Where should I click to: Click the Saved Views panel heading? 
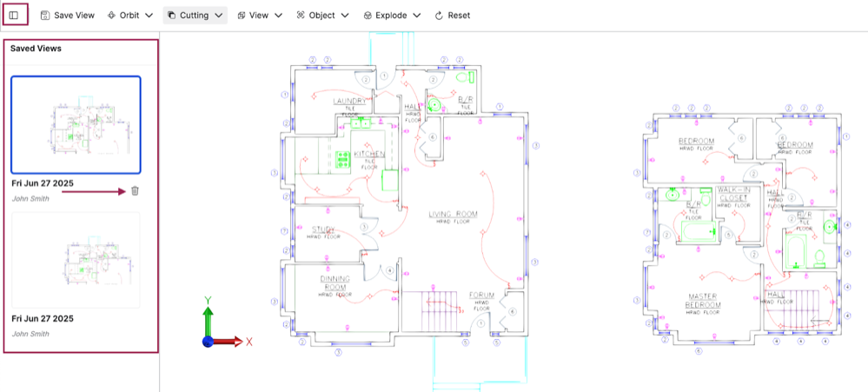[x=36, y=48]
